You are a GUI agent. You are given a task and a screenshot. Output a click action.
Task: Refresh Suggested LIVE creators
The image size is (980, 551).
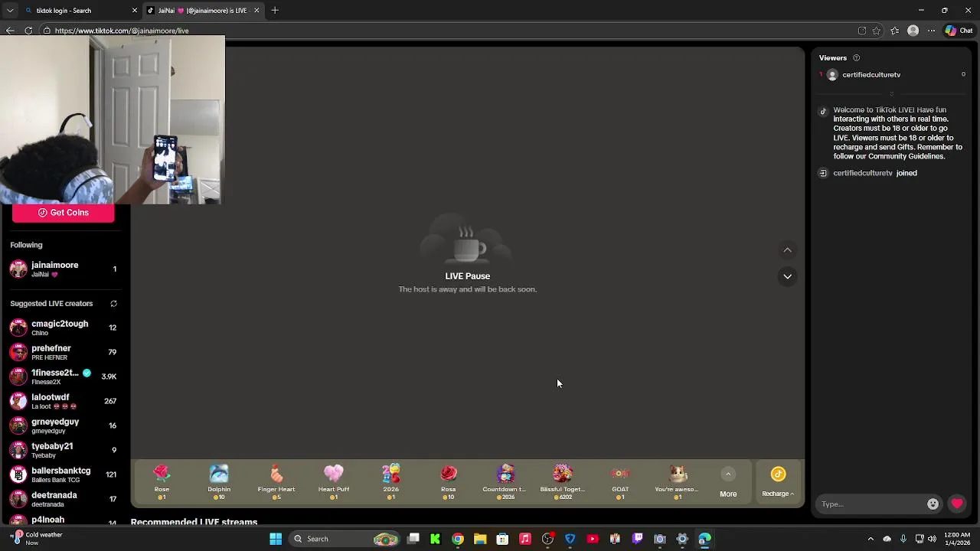[113, 304]
